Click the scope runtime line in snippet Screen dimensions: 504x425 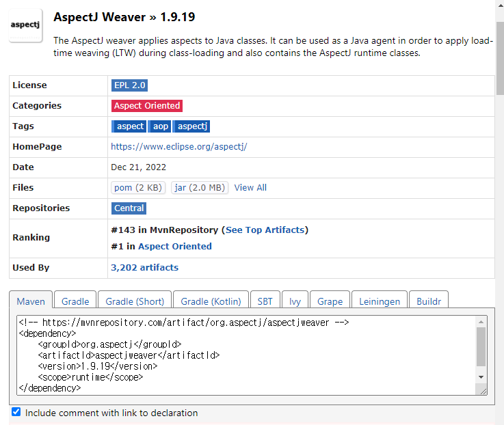coord(90,377)
